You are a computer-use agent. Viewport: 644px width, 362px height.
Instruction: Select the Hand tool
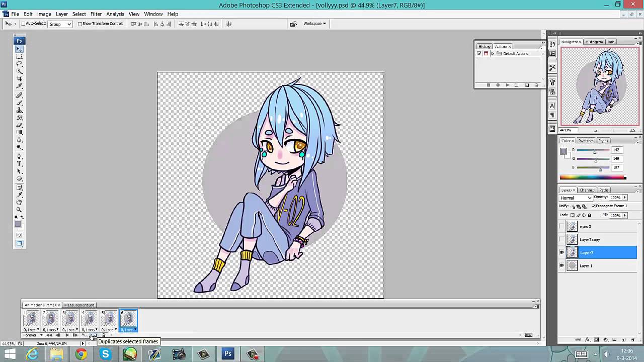point(19,202)
